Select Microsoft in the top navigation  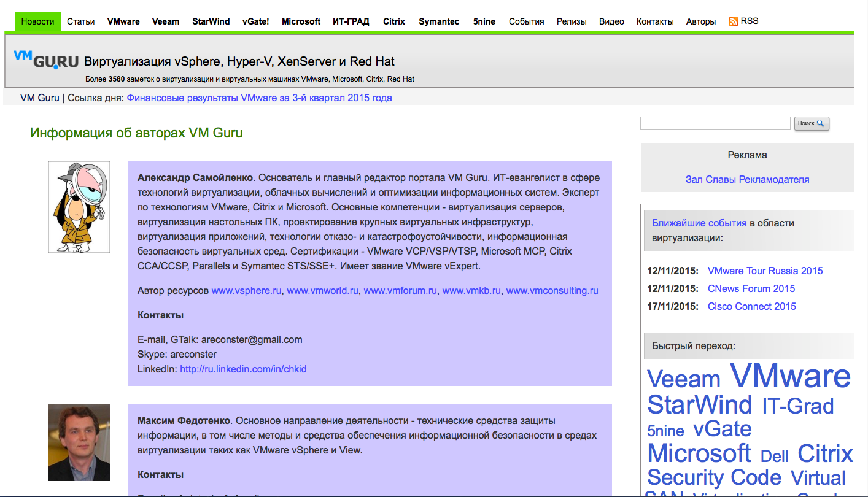pyautogui.click(x=301, y=21)
